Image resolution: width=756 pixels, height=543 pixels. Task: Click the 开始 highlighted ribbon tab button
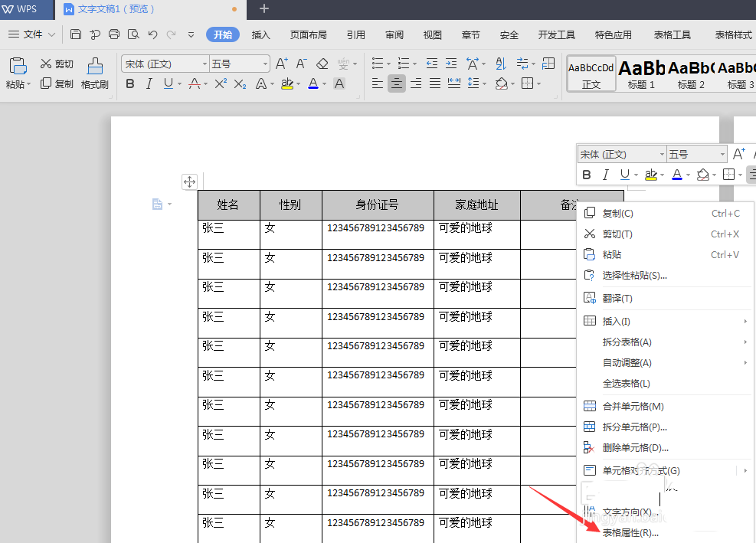pyautogui.click(x=223, y=34)
